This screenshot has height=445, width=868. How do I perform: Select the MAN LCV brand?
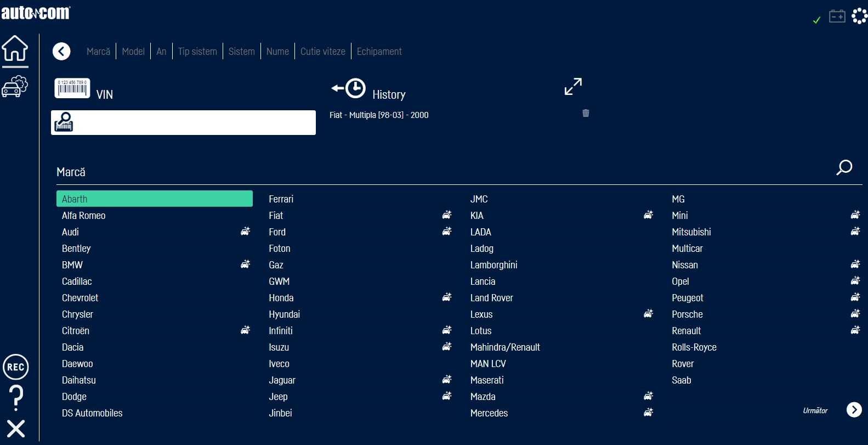(x=488, y=364)
